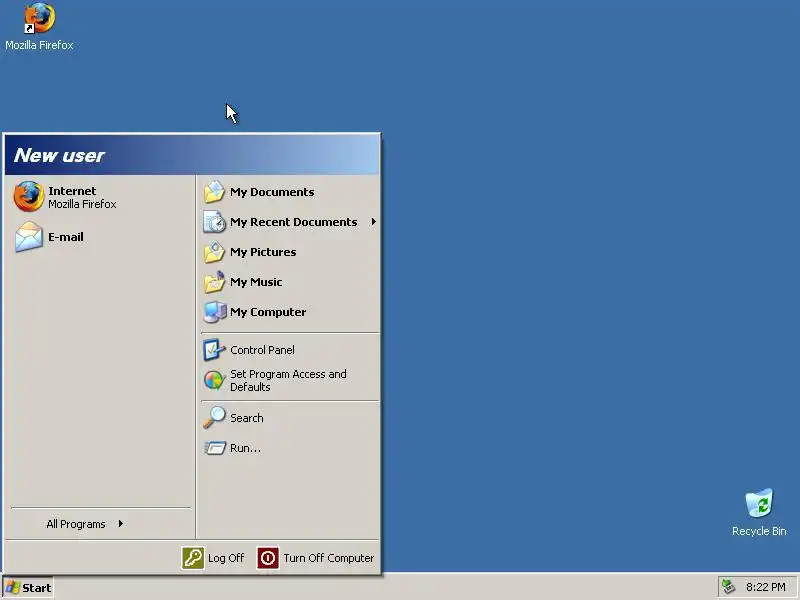Click the Control Panel icon
800x600 pixels.
(x=214, y=350)
